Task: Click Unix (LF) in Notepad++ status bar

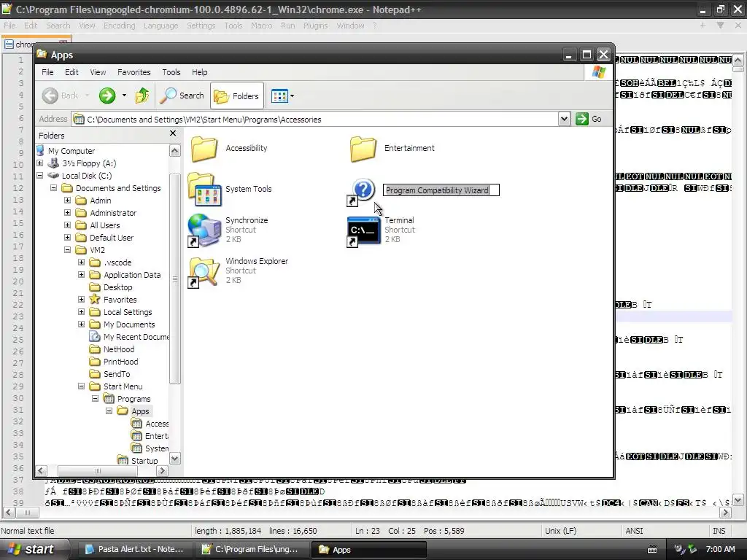Action: click(x=560, y=531)
